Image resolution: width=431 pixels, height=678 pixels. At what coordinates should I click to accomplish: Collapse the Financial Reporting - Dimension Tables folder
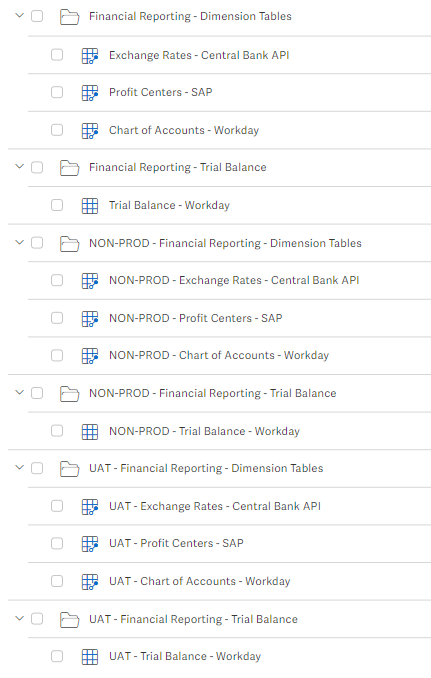click(x=19, y=16)
